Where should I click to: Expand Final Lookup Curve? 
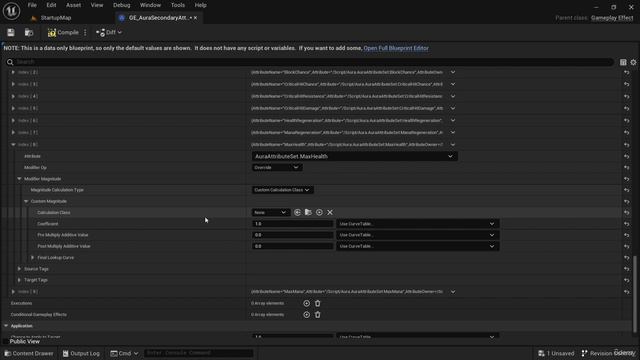coord(33,258)
